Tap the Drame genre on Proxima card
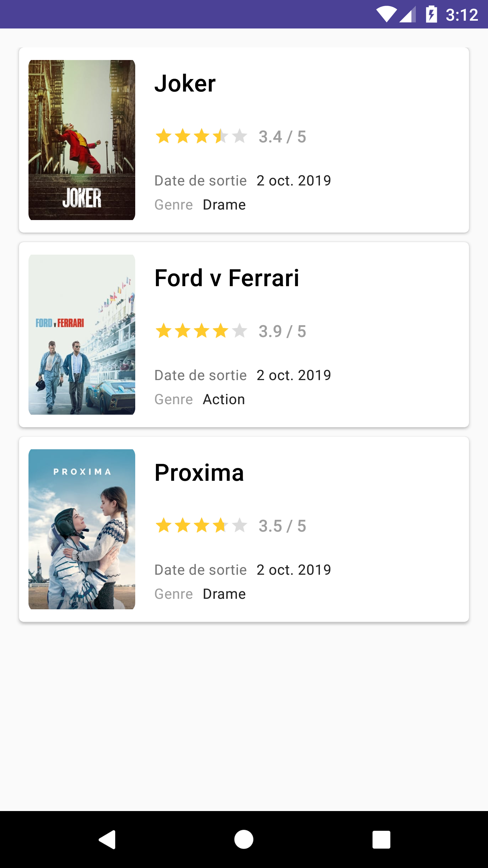The width and height of the screenshot is (488, 868). 224,594
